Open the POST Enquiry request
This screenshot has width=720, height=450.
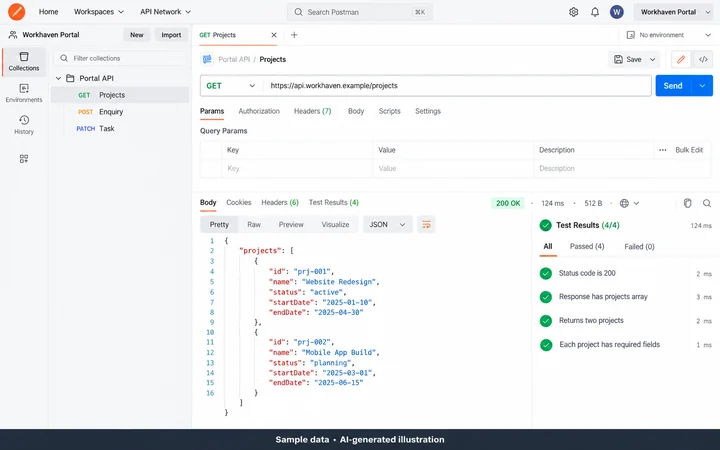click(120, 112)
